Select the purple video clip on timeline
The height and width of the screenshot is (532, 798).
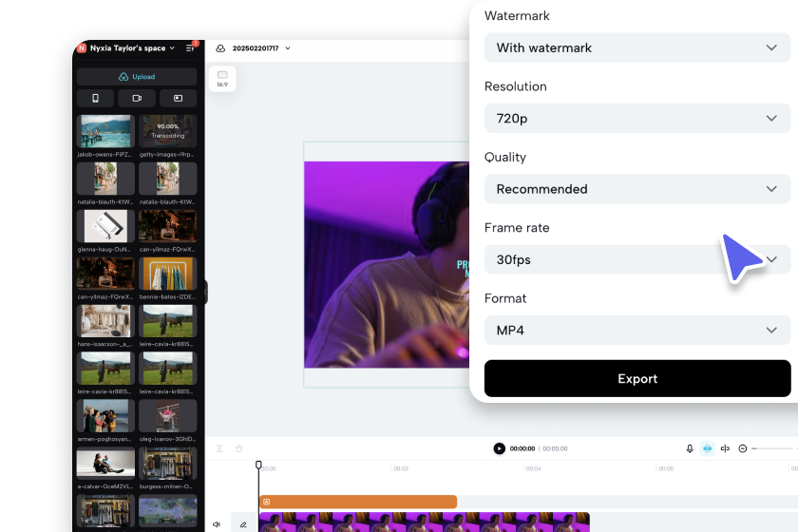click(425, 522)
